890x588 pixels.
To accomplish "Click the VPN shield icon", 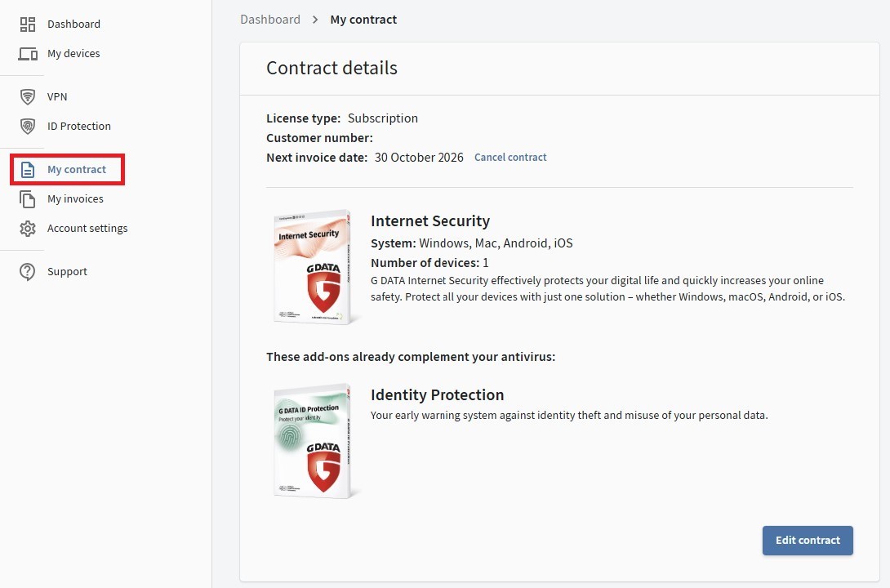I will pos(28,97).
